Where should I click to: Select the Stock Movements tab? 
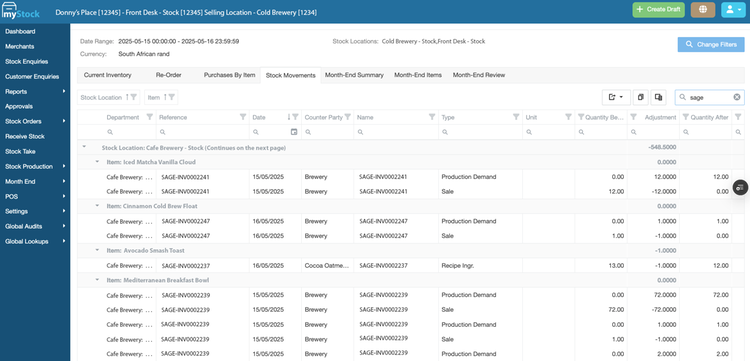click(290, 76)
